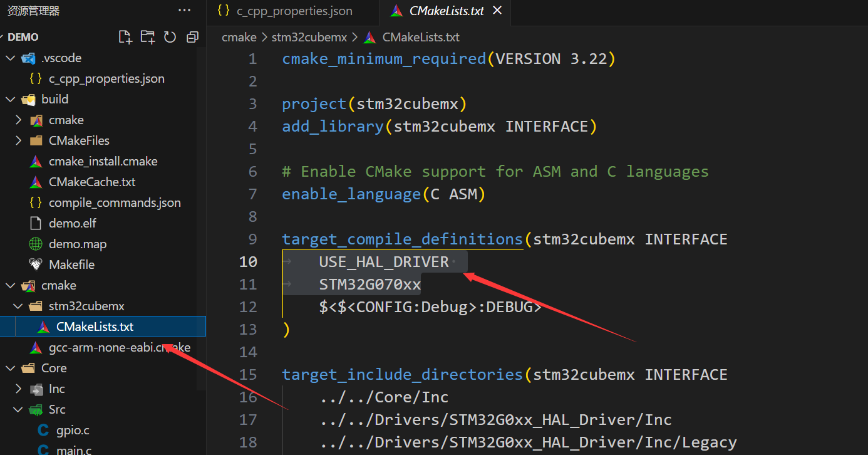Click the cmake breadcrumb segment
Image resolution: width=868 pixels, height=455 pixels.
(239, 37)
